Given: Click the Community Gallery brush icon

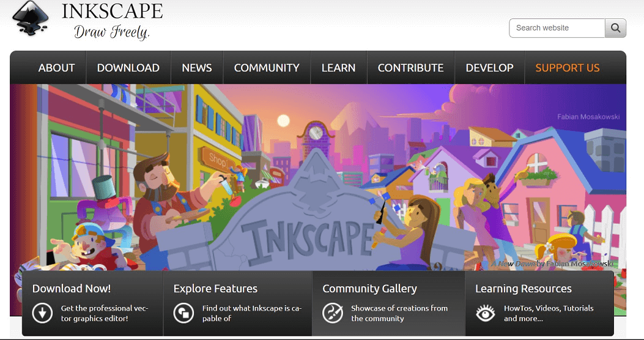Looking at the screenshot, I should pyautogui.click(x=333, y=313).
